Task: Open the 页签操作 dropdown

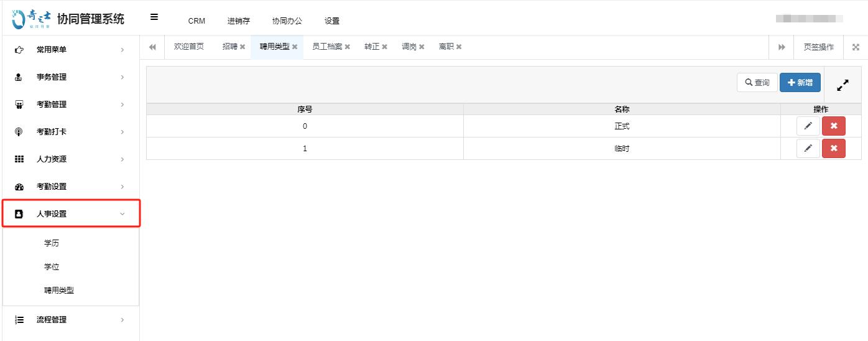Action: [x=818, y=47]
